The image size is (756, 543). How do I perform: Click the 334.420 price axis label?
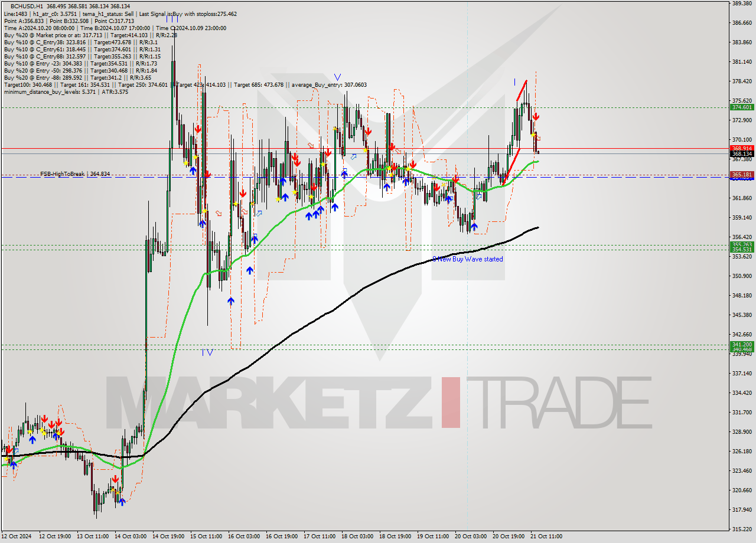(x=742, y=393)
